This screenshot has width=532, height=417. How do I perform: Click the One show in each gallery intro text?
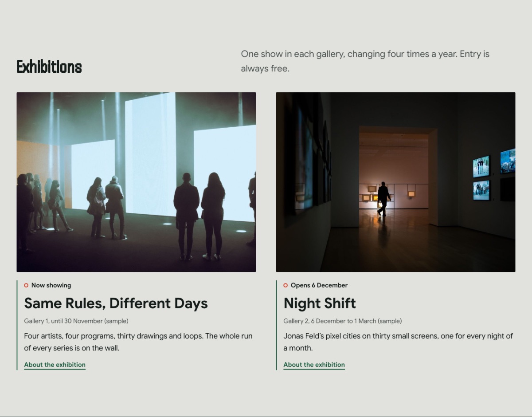tap(365, 61)
